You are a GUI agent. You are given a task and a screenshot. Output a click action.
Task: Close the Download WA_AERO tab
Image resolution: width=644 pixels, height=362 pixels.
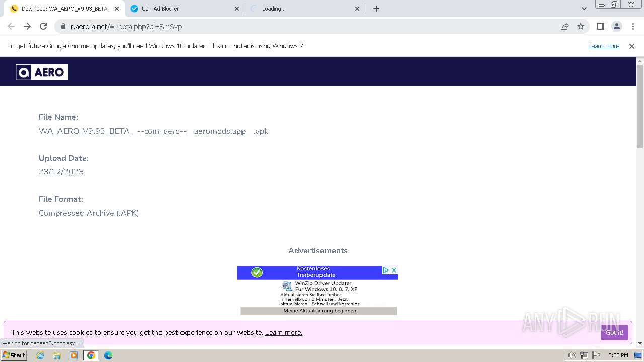pos(117,9)
